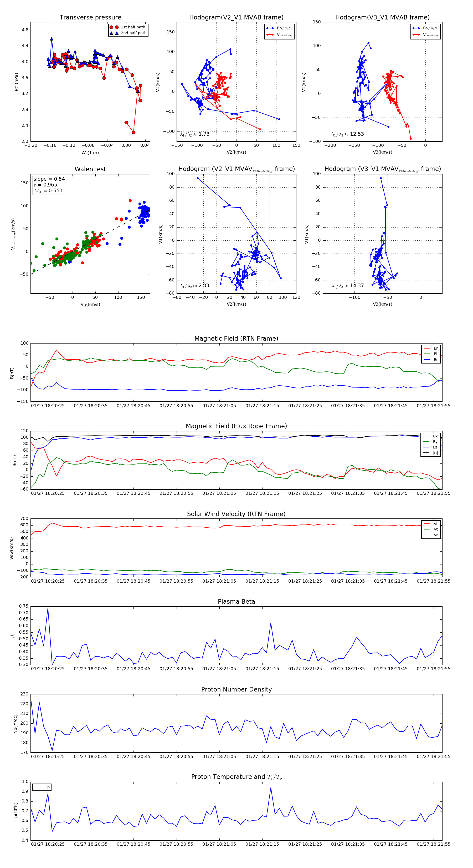Click the 'Proton Number Density' title
473x868 pixels.
tap(236, 689)
